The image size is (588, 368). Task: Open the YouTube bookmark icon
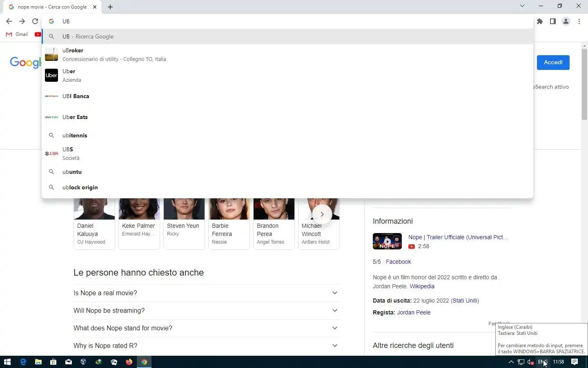coord(38,34)
